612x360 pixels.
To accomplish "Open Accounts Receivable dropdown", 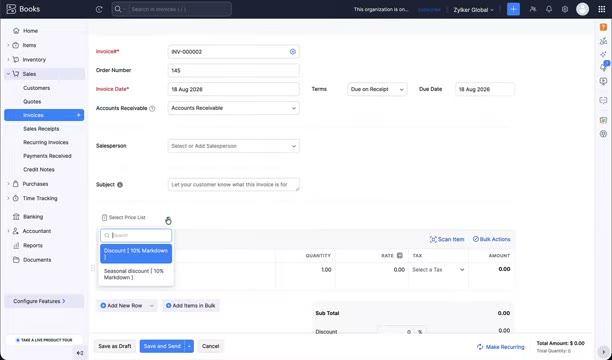I will click(x=233, y=108).
